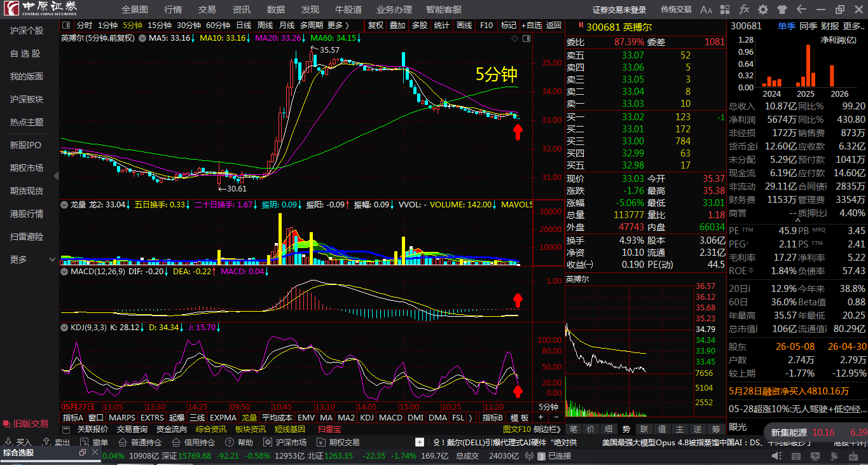Screen dimensions: 868x465
Task: Toggle 画线 drawing tools
Action: pyautogui.click(x=464, y=25)
